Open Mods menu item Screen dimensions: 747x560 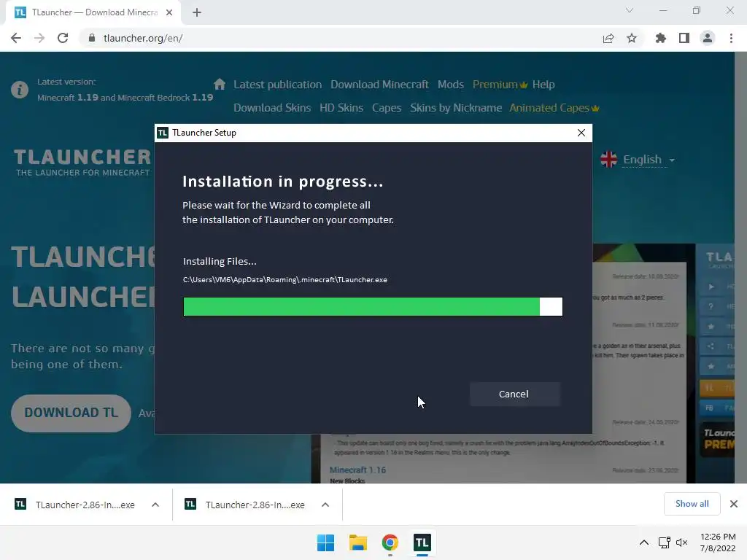(x=451, y=85)
